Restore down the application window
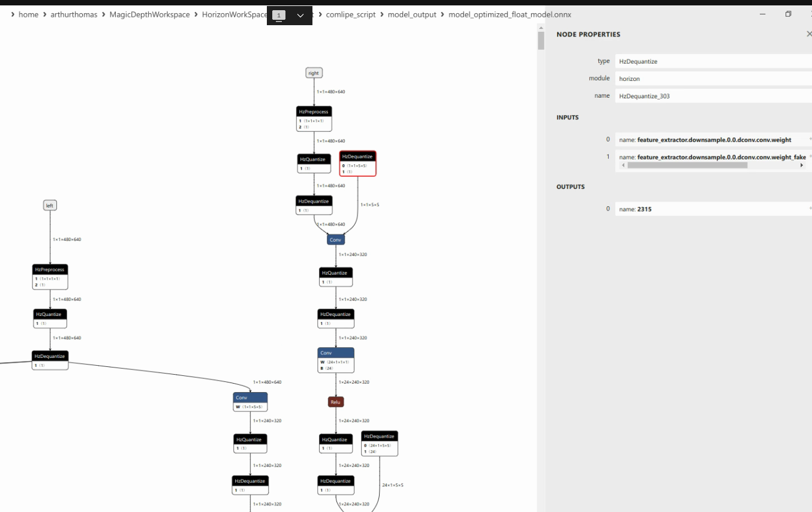 (x=788, y=14)
